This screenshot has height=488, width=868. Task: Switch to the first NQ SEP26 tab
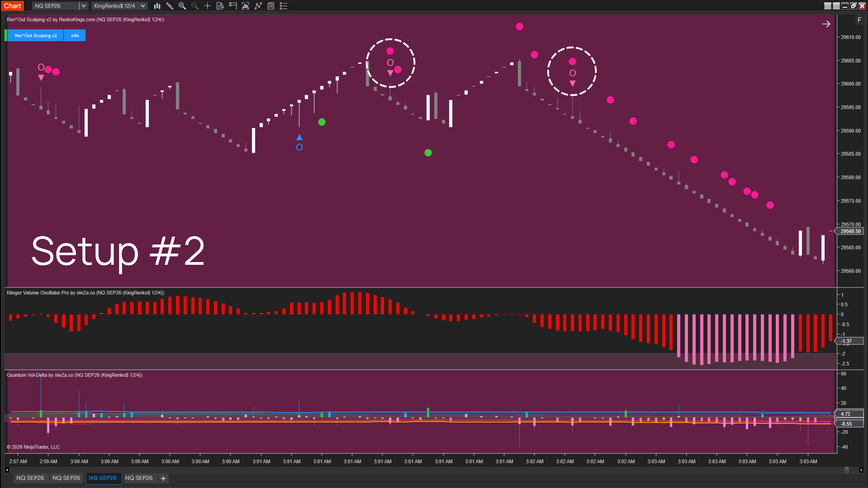point(30,478)
